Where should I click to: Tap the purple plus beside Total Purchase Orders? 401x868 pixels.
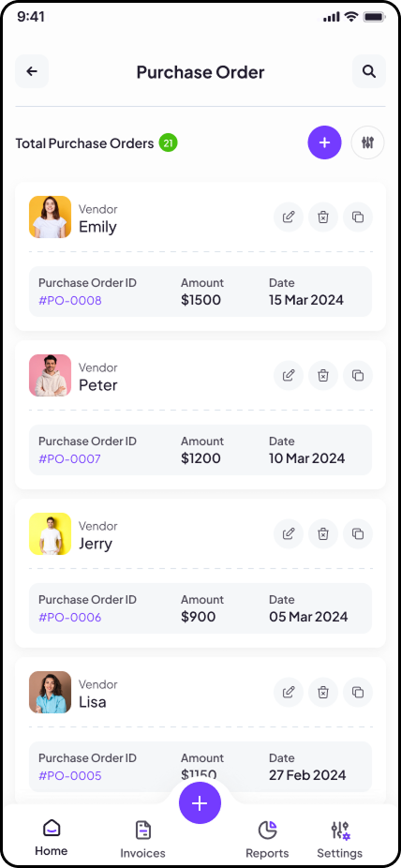325,142
